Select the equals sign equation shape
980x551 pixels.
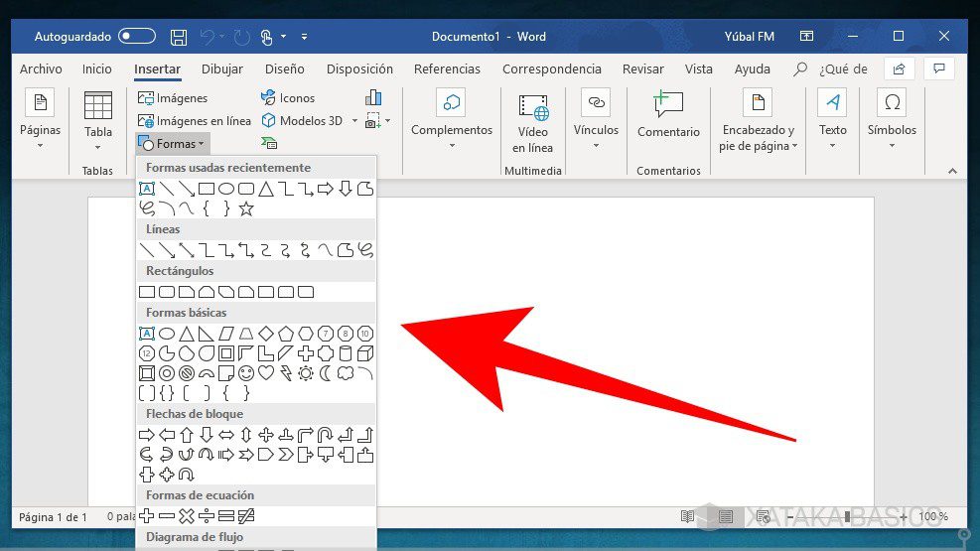tap(226, 516)
